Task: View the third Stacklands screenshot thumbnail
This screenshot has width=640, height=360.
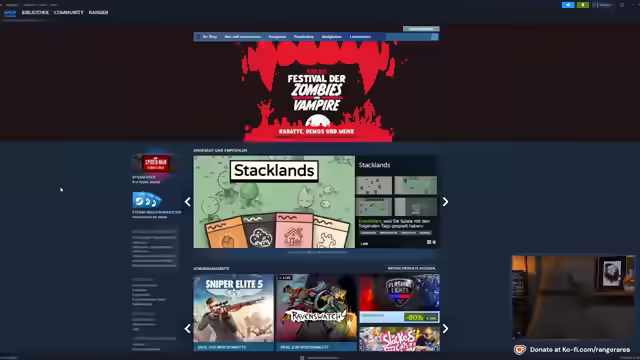Action: [x=374, y=207]
